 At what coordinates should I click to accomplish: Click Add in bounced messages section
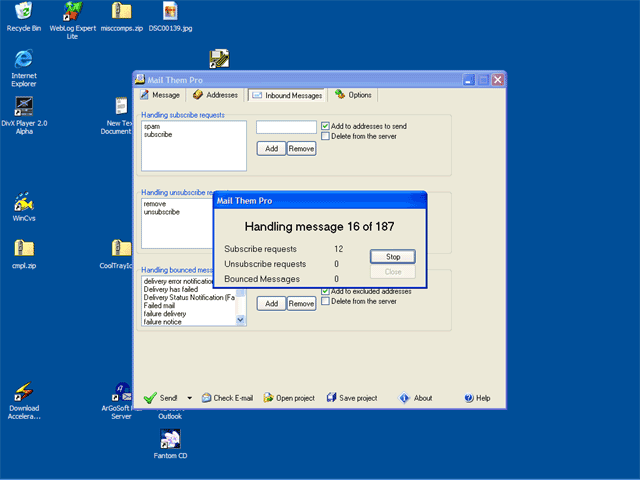[271, 303]
